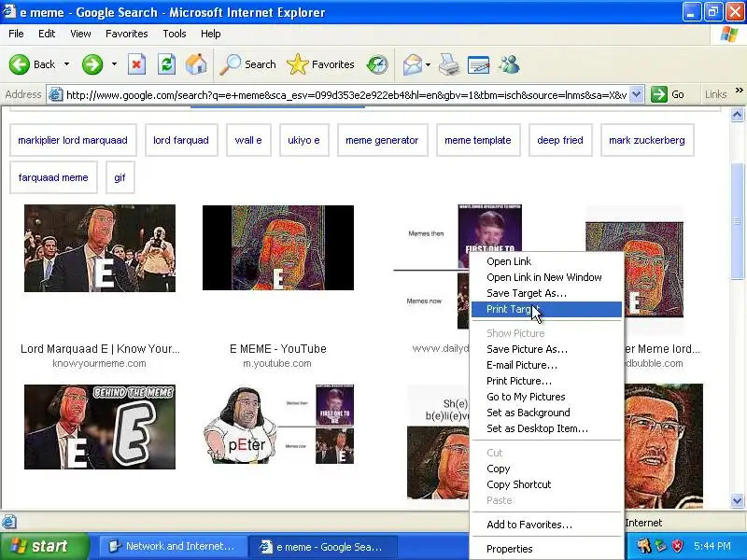Click the markiplier lord marquaad suggestion
747x560 pixels.
(73, 140)
